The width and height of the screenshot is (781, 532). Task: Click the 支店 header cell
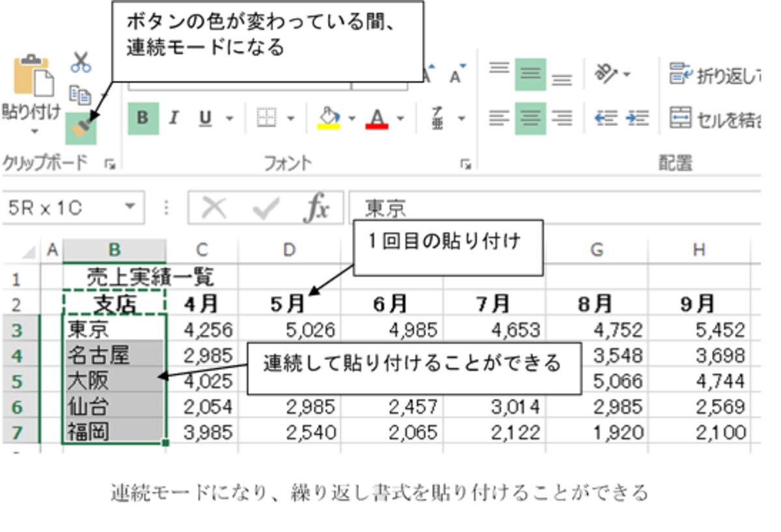(x=115, y=304)
